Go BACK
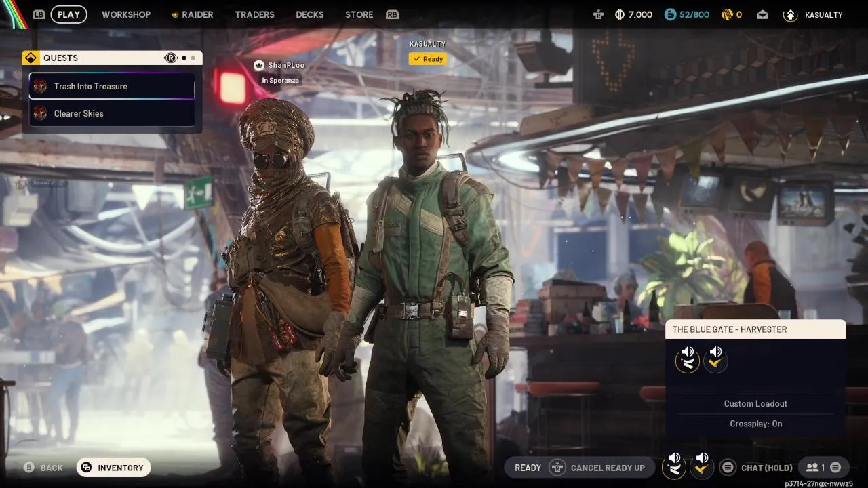The image size is (868, 488). (52, 468)
